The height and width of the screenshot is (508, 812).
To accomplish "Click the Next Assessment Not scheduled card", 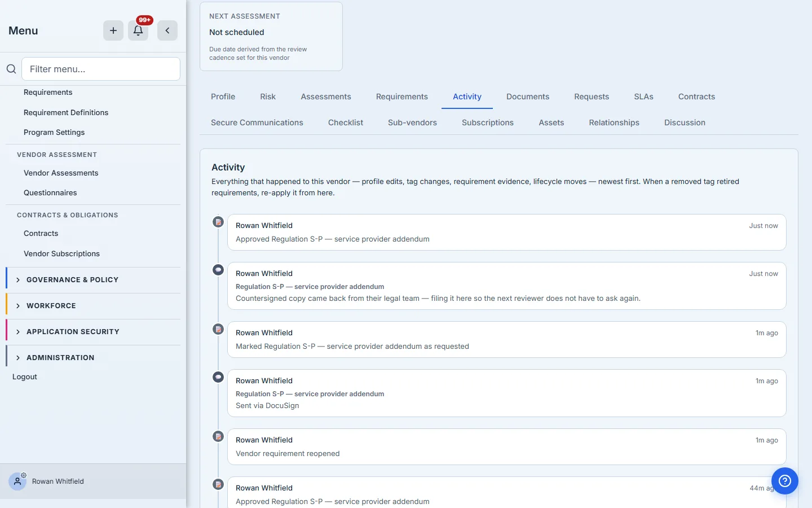I will 271,36.
